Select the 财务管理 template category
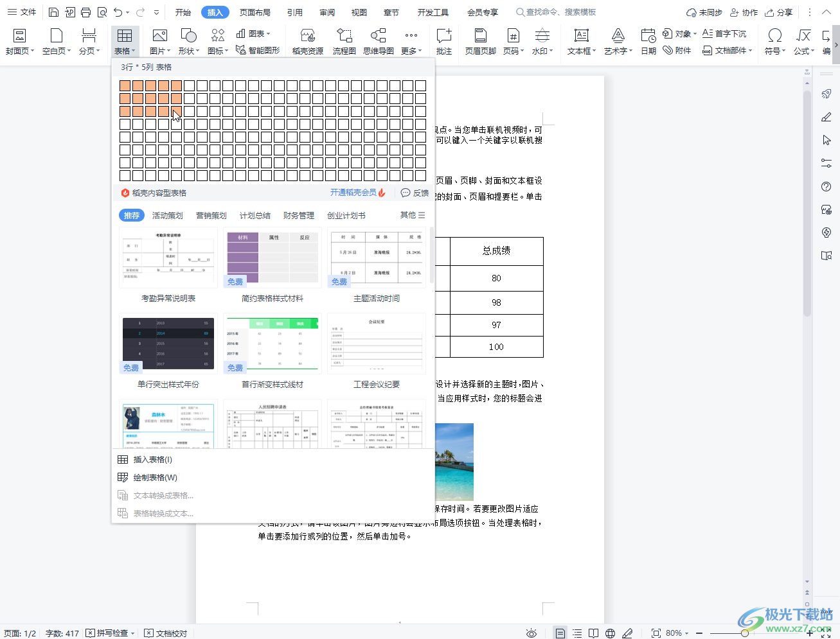This screenshot has height=639, width=840. pos(299,215)
